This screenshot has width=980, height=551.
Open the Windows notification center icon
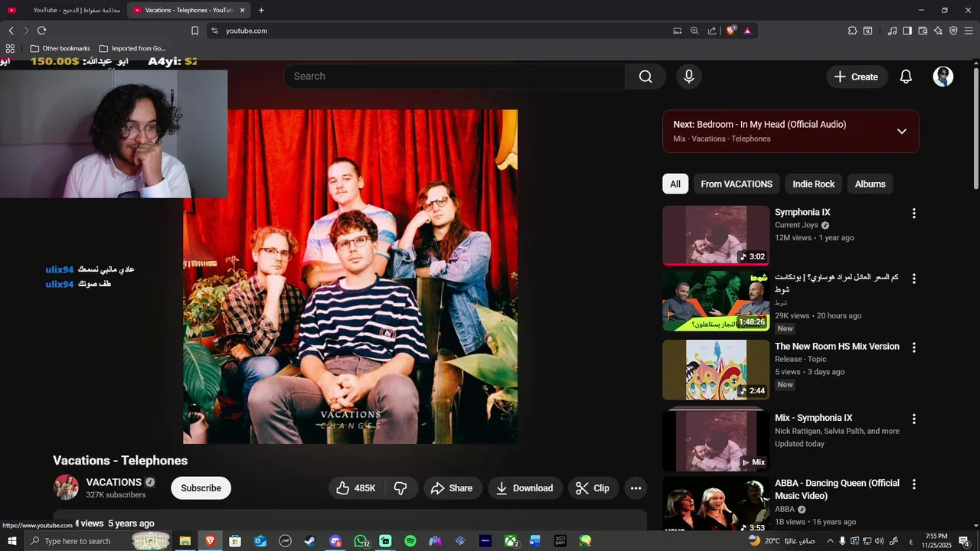tap(964, 541)
